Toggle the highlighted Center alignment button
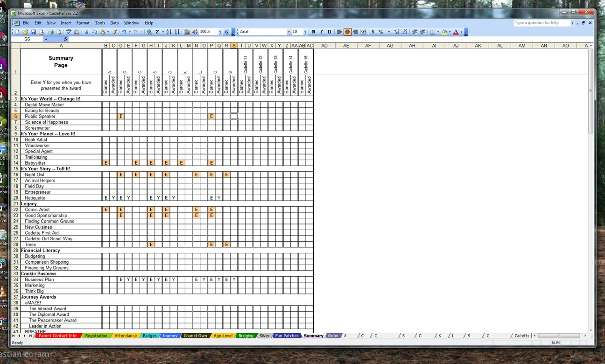 tap(347, 32)
